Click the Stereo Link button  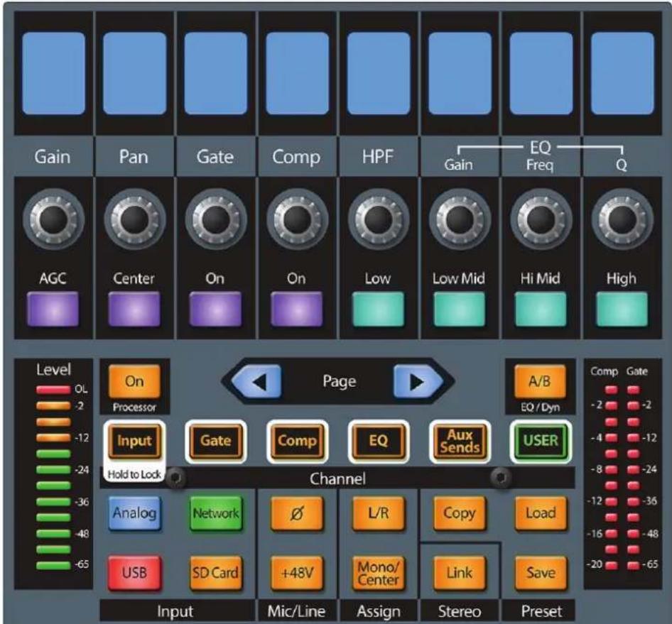point(460,573)
